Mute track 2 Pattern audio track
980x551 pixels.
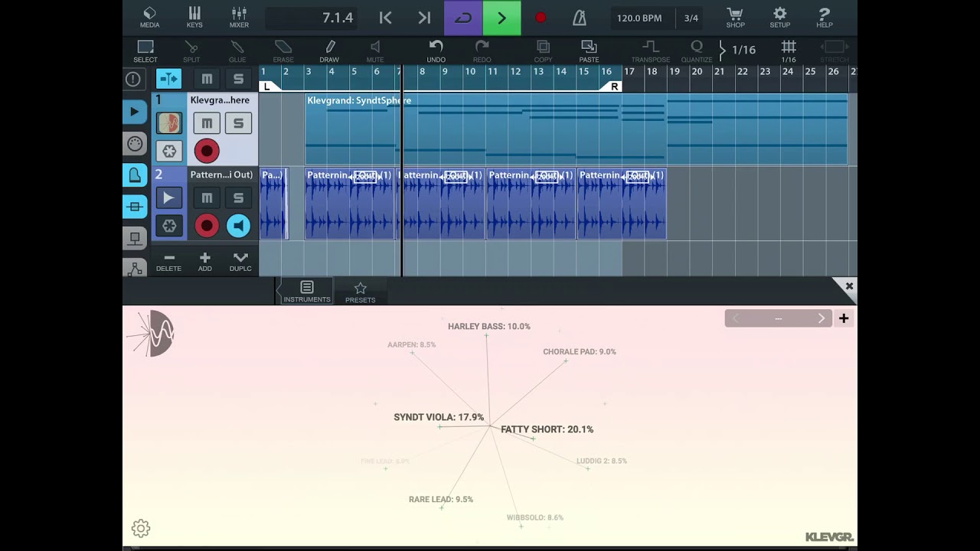tap(207, 197)
